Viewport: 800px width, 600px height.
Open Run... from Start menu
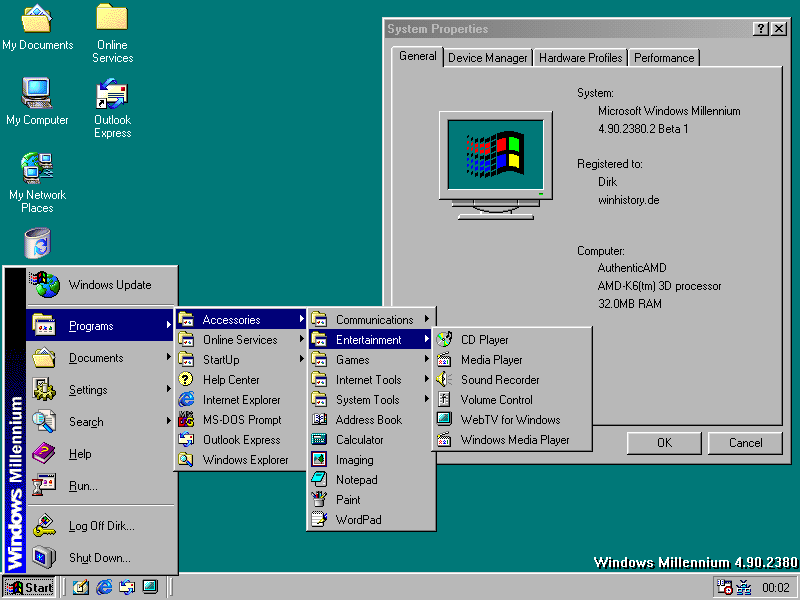pyautogui.click(x=100, y=486)
